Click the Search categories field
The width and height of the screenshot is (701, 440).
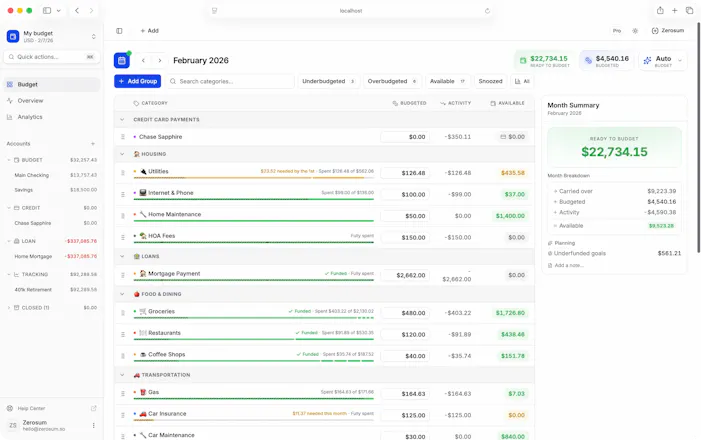coord(230,81)
